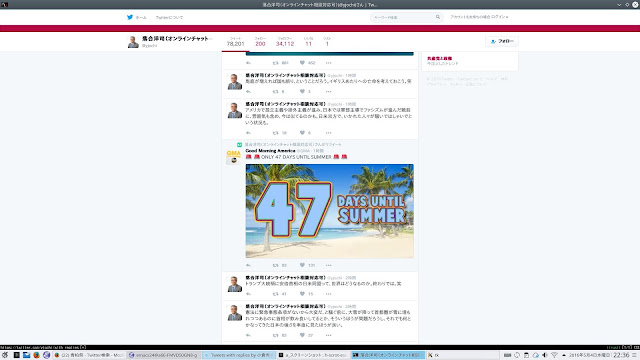Reply to the three-line アメリカ tweet
The width and height of the screenshot is (640, 360).
(x=248, y=133)
